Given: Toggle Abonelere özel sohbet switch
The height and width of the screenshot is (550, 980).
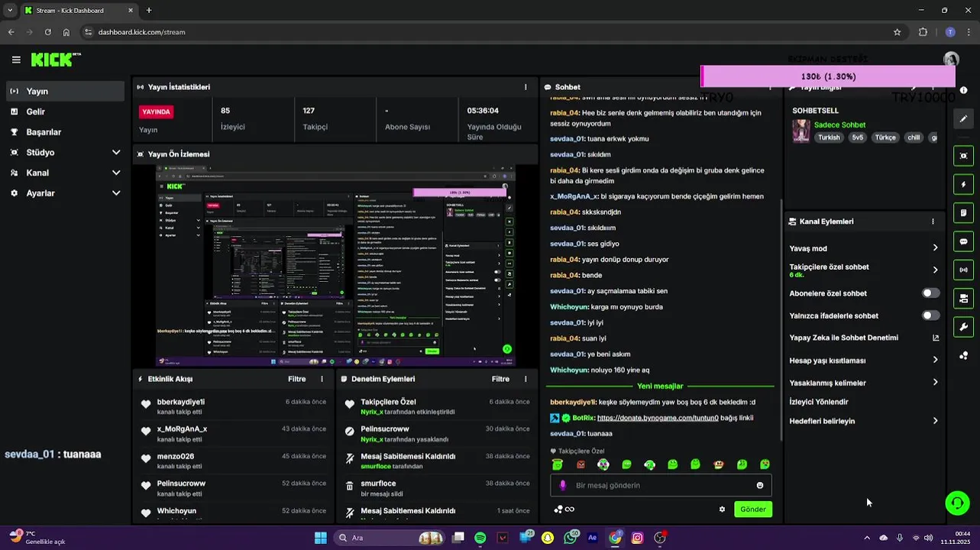Looking at the screenshot, I should 930,293.
